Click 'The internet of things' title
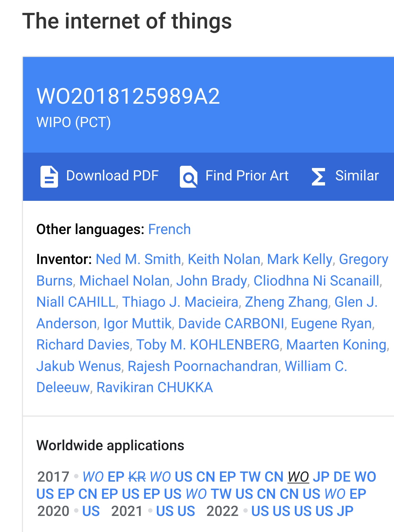The image size is (394, 532). pos(127,21)
